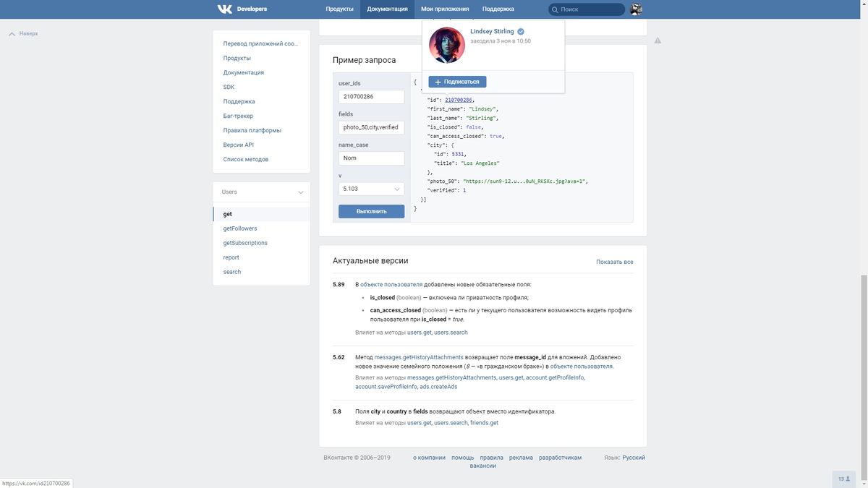Click the warning triangle icon
The height and width of the screenshot is (488, 868).
click(658, 40)
